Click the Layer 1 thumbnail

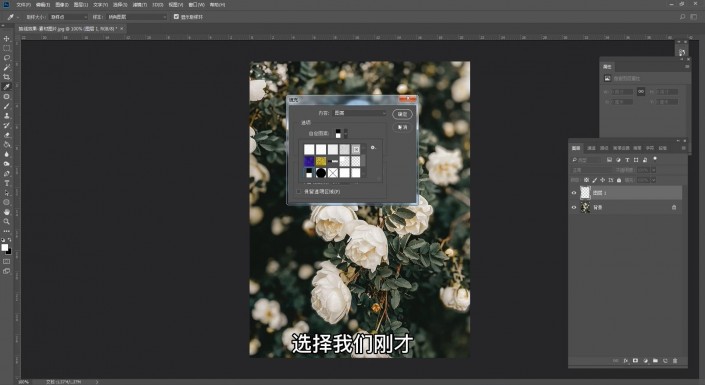[x=585, y=193]
